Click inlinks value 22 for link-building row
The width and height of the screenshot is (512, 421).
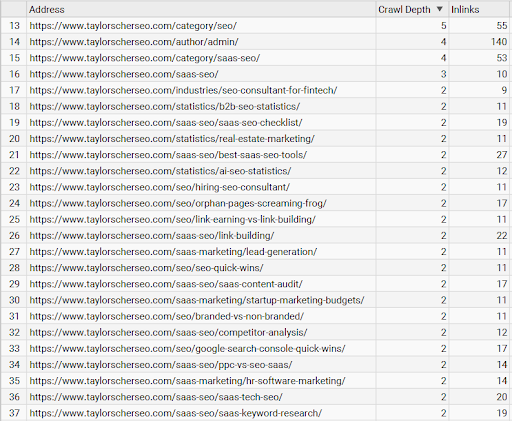502,236
